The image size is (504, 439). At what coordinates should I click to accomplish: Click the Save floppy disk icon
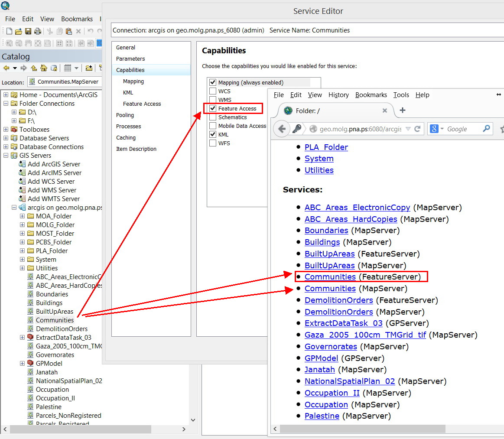click(28, 31)
